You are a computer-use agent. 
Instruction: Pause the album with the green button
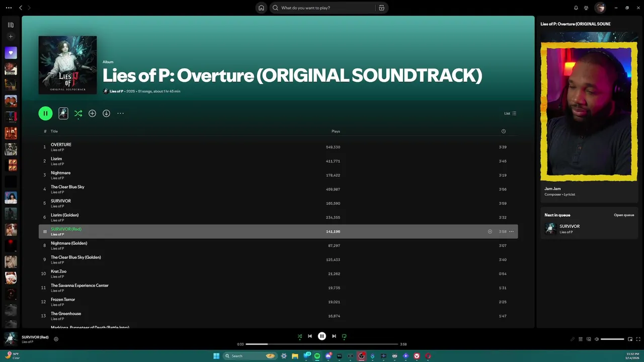(x=45, y=113)
